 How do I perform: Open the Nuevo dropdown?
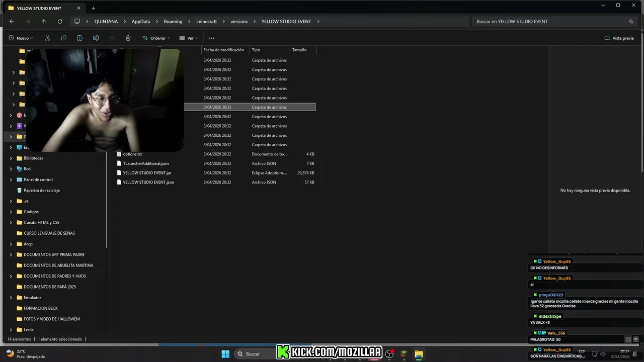point(21,38)
